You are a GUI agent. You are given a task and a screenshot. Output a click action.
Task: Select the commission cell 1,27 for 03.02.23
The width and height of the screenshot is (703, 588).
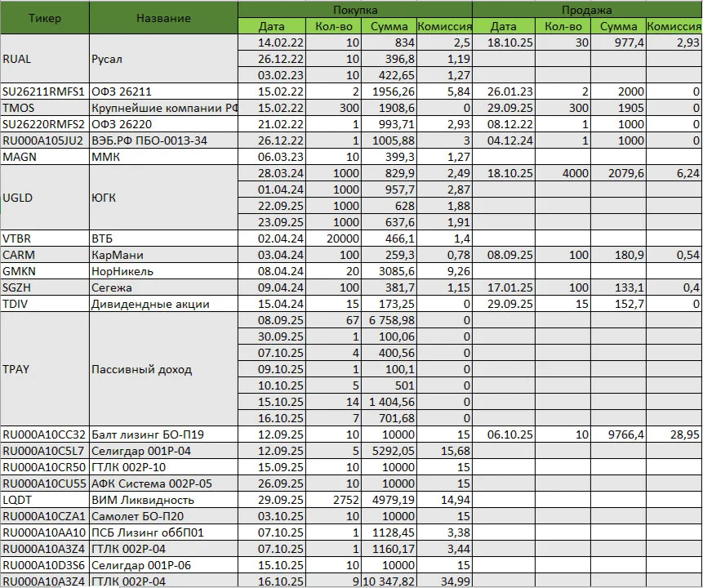pyautogui.click(x=444, y=75)
